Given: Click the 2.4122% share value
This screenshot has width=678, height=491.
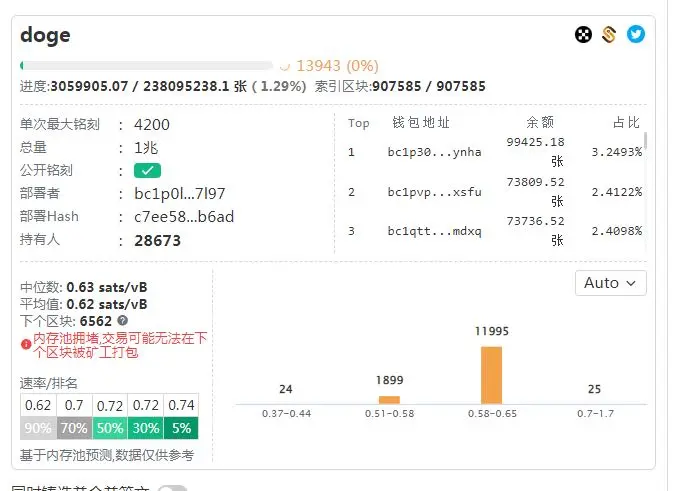Looking at the screenshot, I should (617, 192).
